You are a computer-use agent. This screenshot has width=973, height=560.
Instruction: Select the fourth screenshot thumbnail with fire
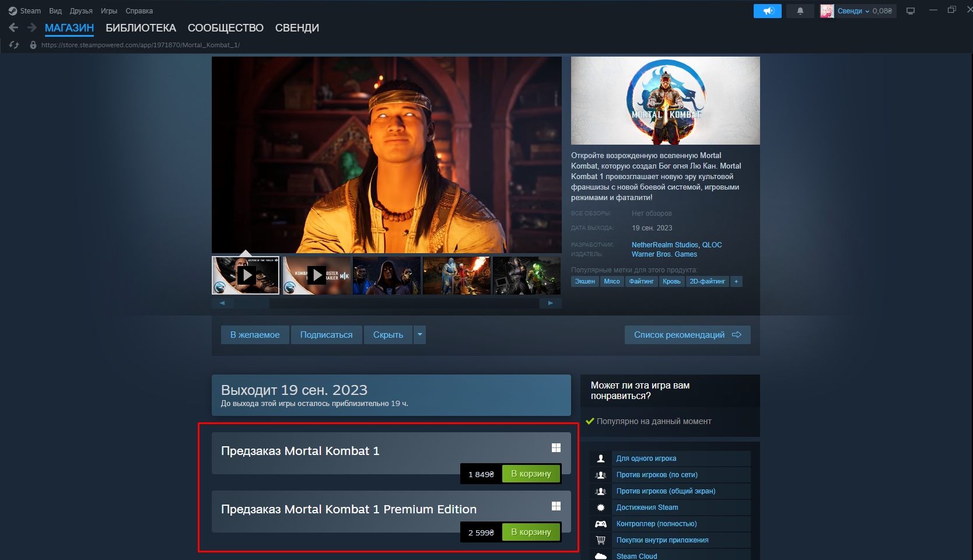[457, 275]
